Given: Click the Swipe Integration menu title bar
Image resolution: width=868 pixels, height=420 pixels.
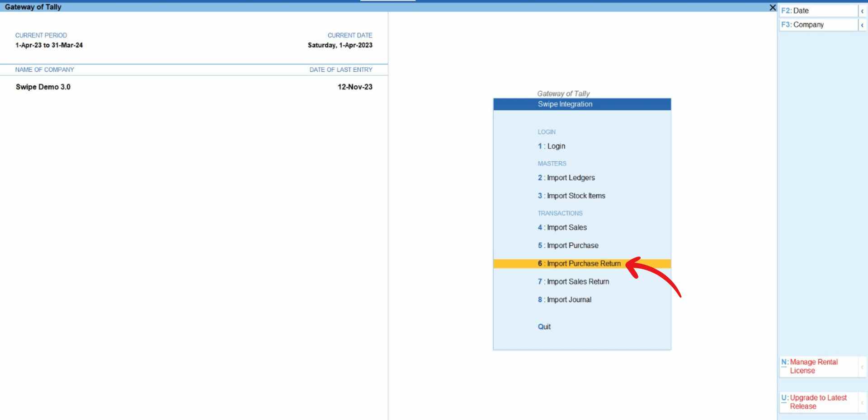Looking at the screenshot, I should click(x=582, y=104).
